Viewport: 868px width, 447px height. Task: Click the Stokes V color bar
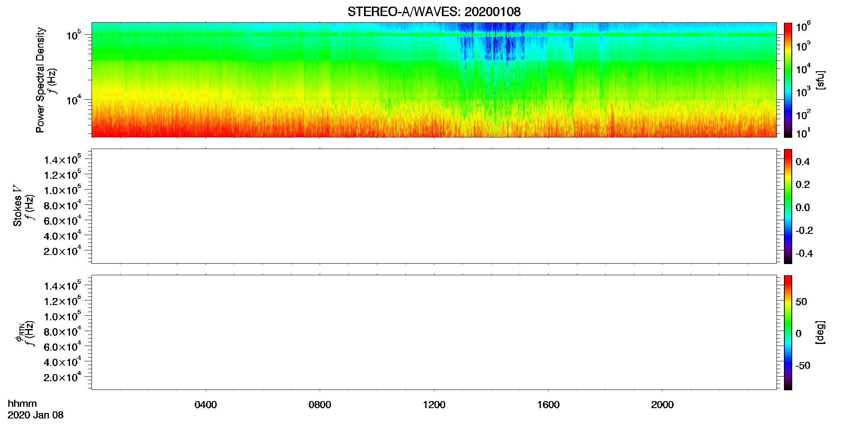tap(788, 206)
